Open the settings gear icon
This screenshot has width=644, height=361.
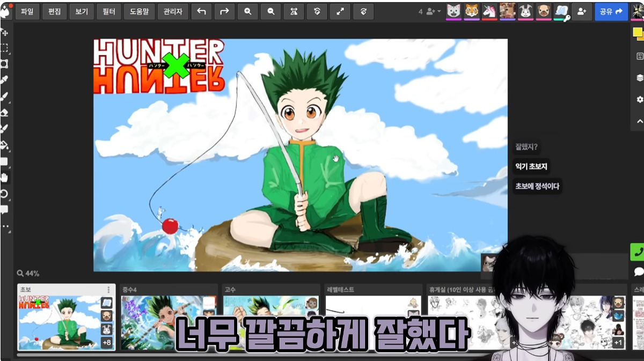(x=639, y=100)
